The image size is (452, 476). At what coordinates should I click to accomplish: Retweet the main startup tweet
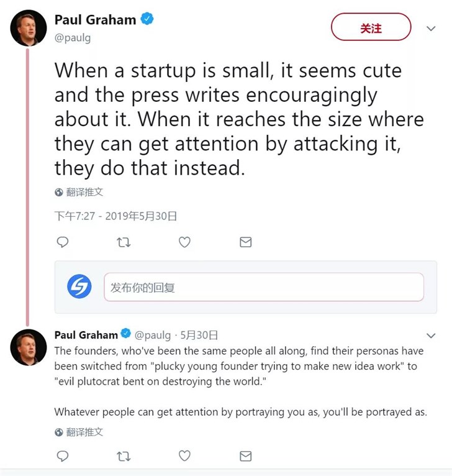tap(124, 242)
